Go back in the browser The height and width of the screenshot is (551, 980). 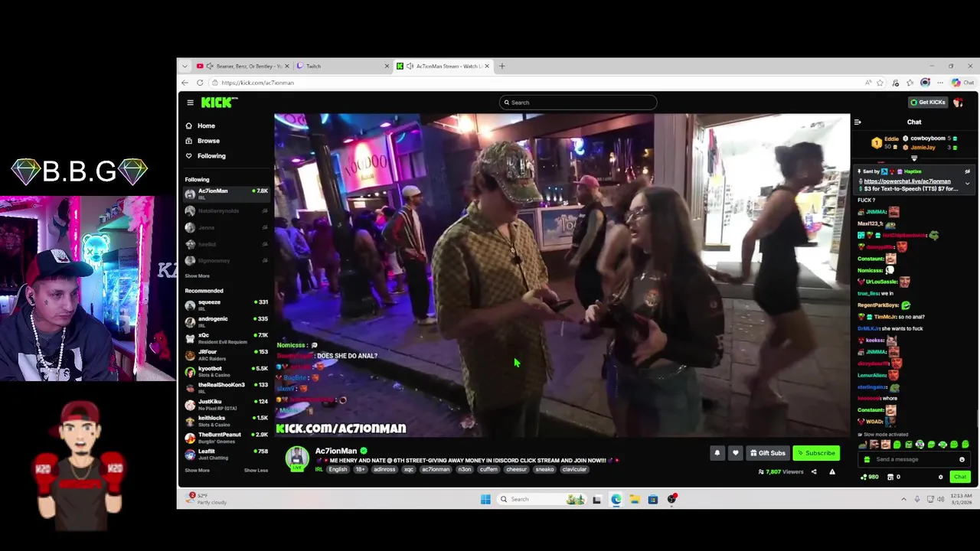pos(185,83)
